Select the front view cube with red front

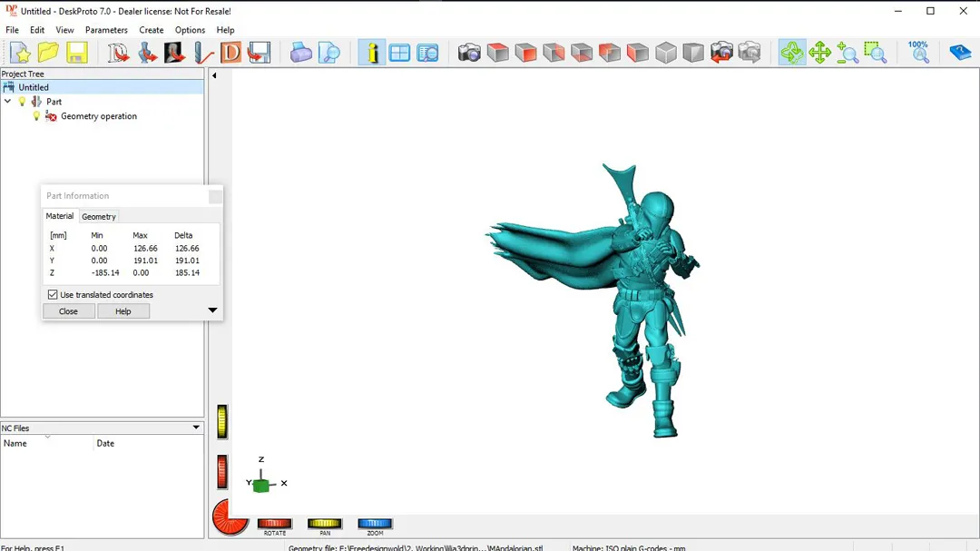(525, 54)
